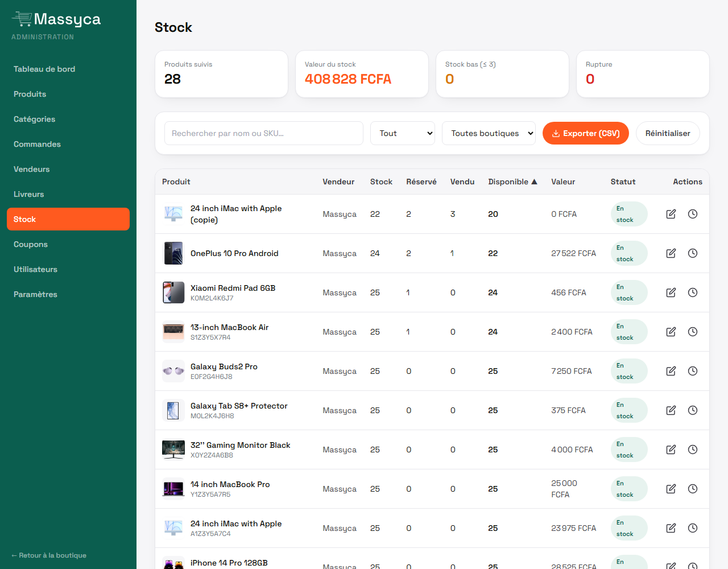Follow the Retour à la boutique link
Viewport: 728px width, 569px height.
(x=49, y=555)
